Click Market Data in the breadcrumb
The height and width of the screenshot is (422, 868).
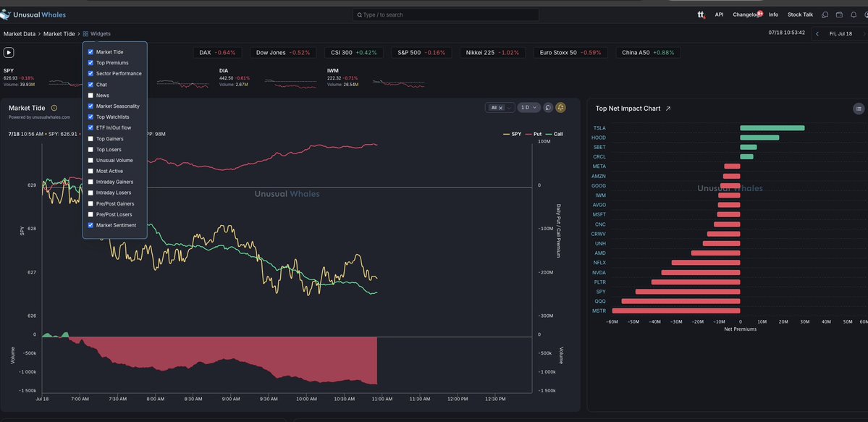pyautogui.click(x=20, y=34)
